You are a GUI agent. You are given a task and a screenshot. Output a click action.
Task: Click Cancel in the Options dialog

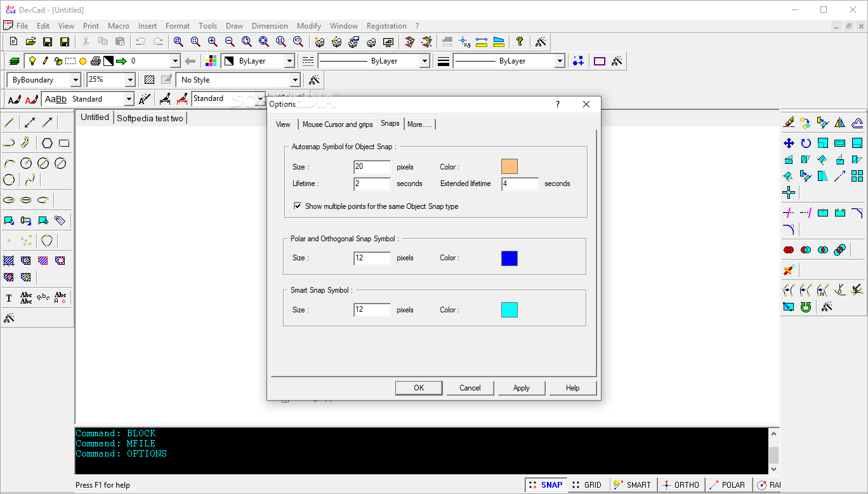click(470, 388)
